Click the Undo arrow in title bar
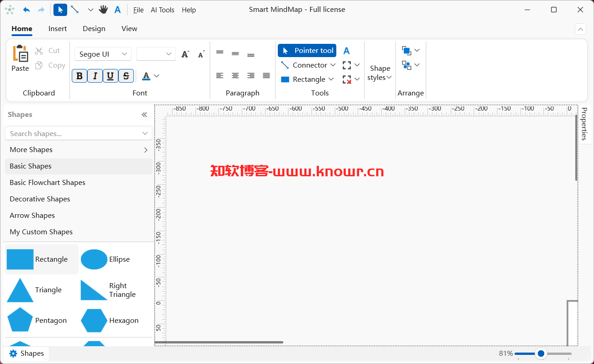The width and height of the screenshot is (594, 364). [x=27, y=10]
